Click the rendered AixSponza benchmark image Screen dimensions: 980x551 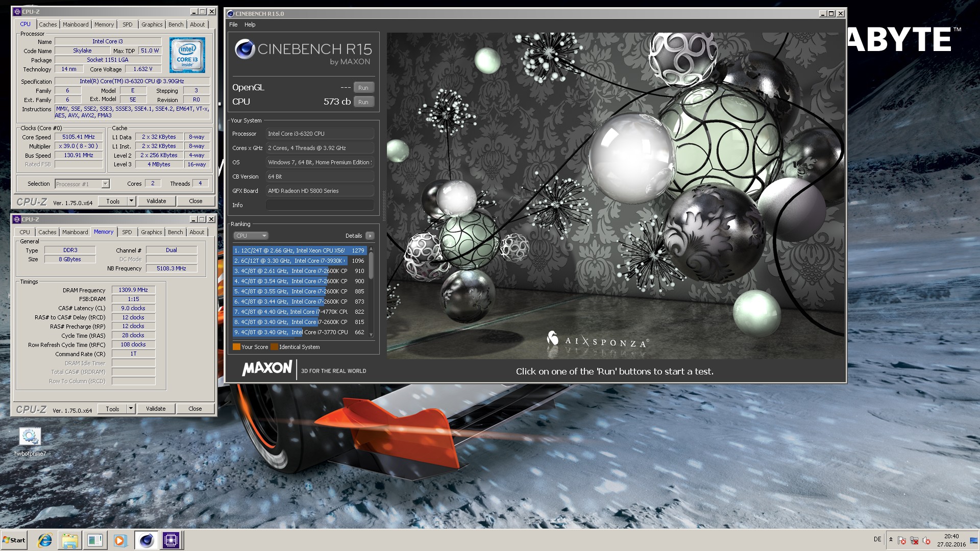[x=615, y=196]
